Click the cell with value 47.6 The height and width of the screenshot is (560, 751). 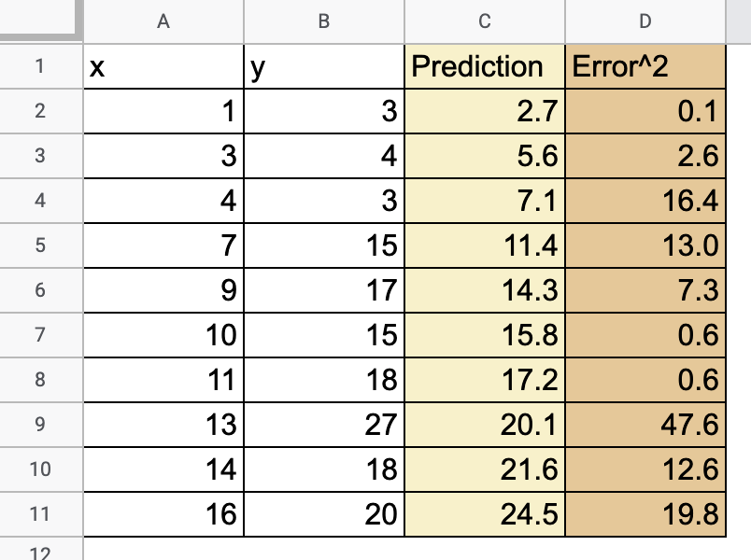(645, 425)
